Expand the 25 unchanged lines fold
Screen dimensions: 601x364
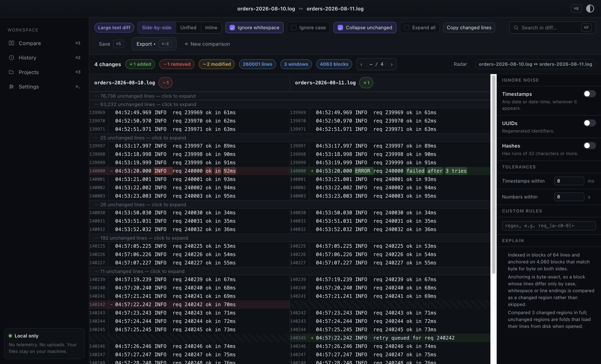pyautogui.click(x=289, y=138)
